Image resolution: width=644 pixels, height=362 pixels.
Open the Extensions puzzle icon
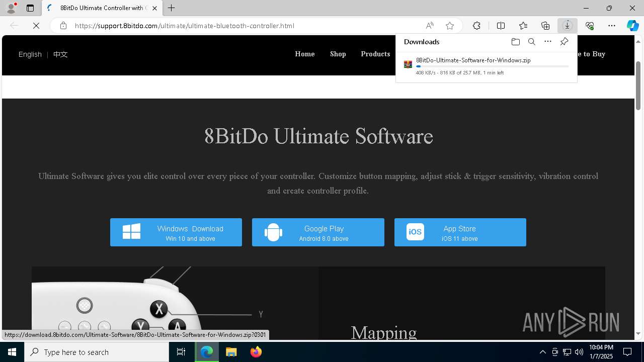pyautogui.click(x=476, y=26)
